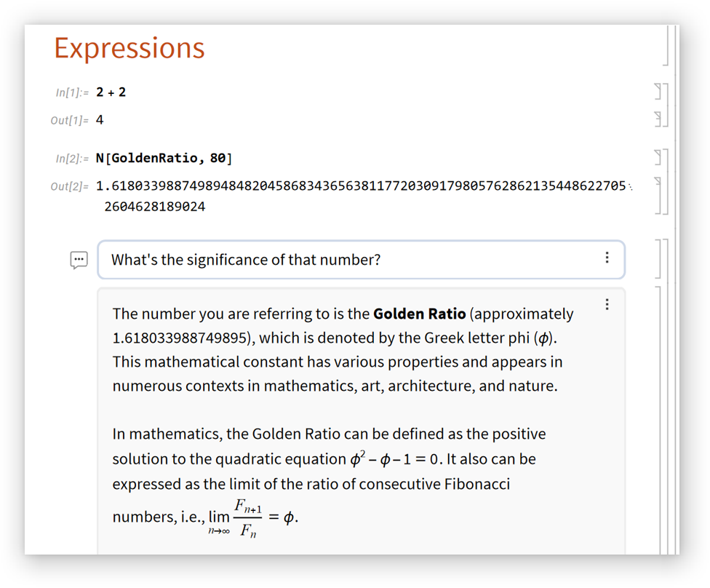710x588 pixels.
Task: Open the response cell's three-dot options menu
Action: (x=607, y=304)
